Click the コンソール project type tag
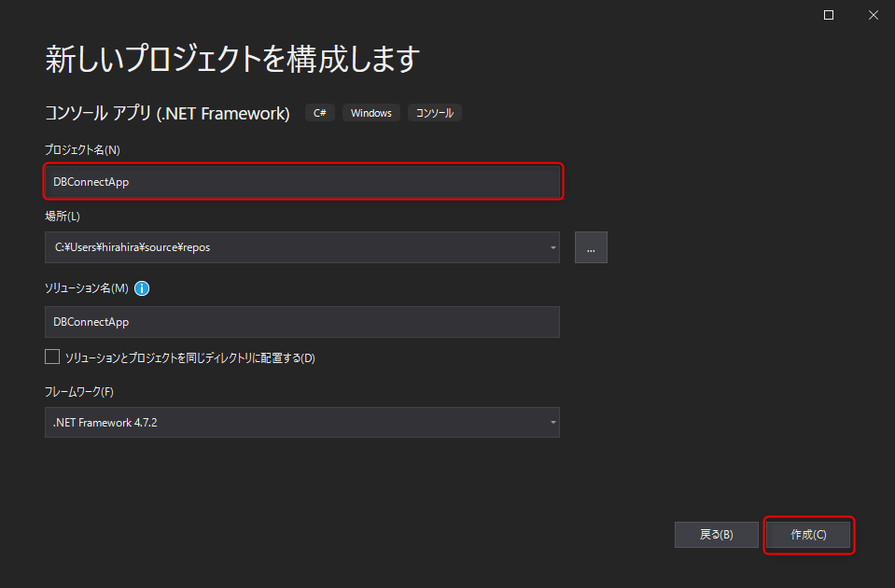The image size is (895, 588). pos(434,113)
